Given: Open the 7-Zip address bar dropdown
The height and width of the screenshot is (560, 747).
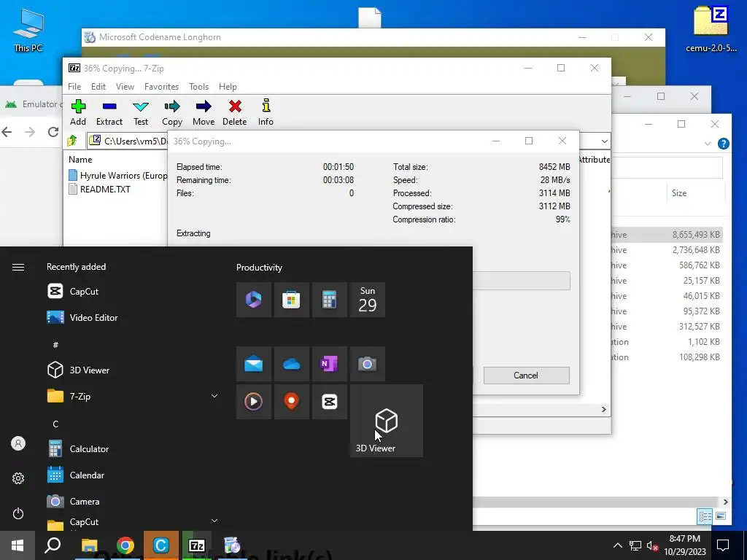Looking at the screenshot, I should (x=604, y=141).
